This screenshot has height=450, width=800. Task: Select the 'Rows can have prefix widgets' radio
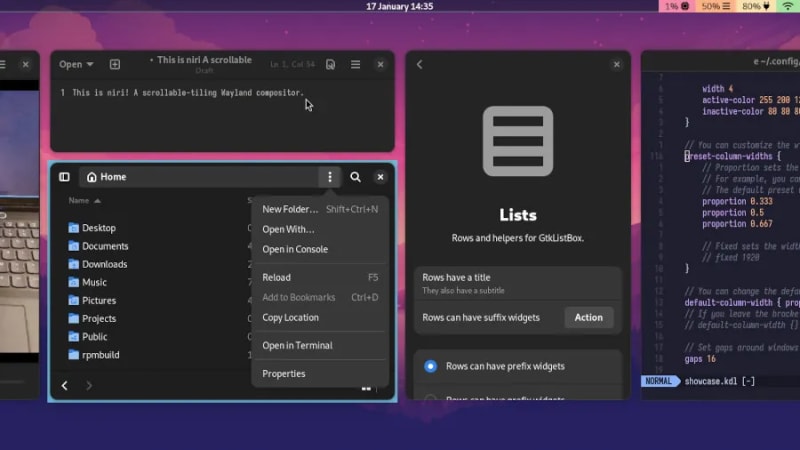(430, 366)
